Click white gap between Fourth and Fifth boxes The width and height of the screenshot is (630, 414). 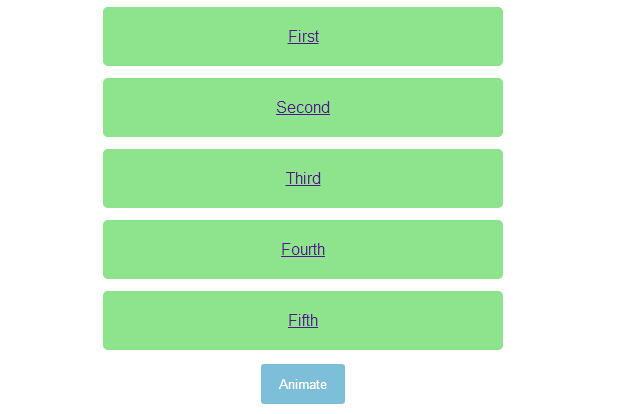pyautogui.click(x=303, y=285)
